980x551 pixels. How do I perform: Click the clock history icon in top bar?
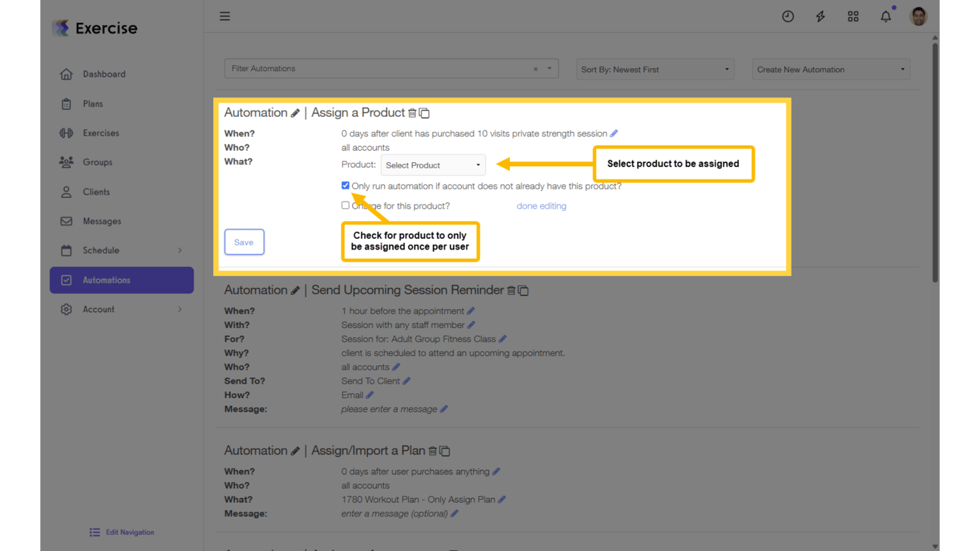point(788,16)
